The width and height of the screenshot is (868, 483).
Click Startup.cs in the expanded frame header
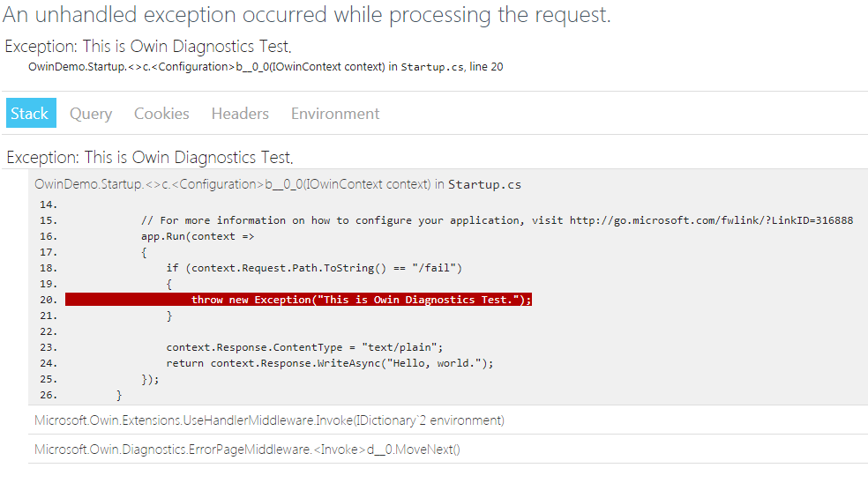484,185
